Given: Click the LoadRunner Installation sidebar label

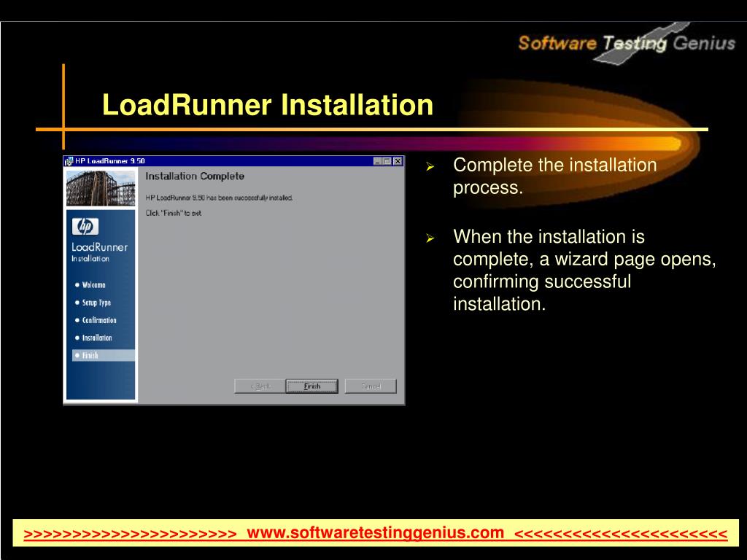Looking at the screenshot, I should click(99, 252).
